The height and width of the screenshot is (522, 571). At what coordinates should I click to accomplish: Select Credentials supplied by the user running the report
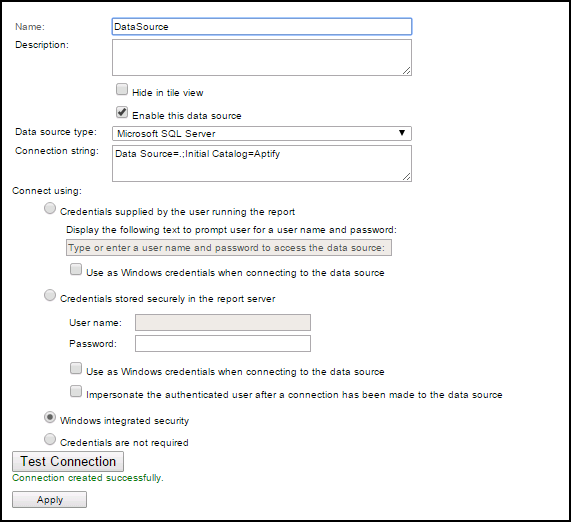50,208
